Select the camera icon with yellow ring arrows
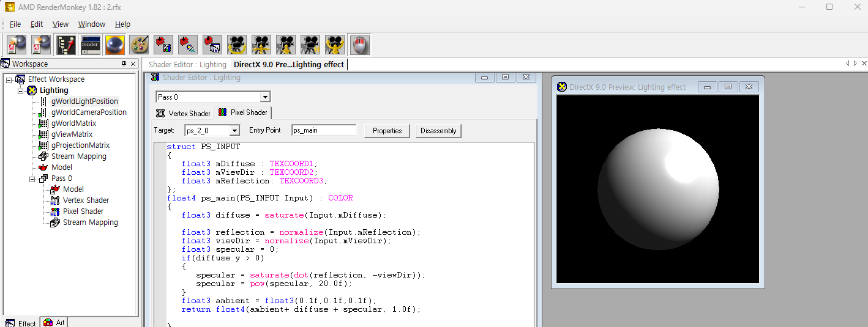This screenshot has width=868, height=327. (335, 45)
